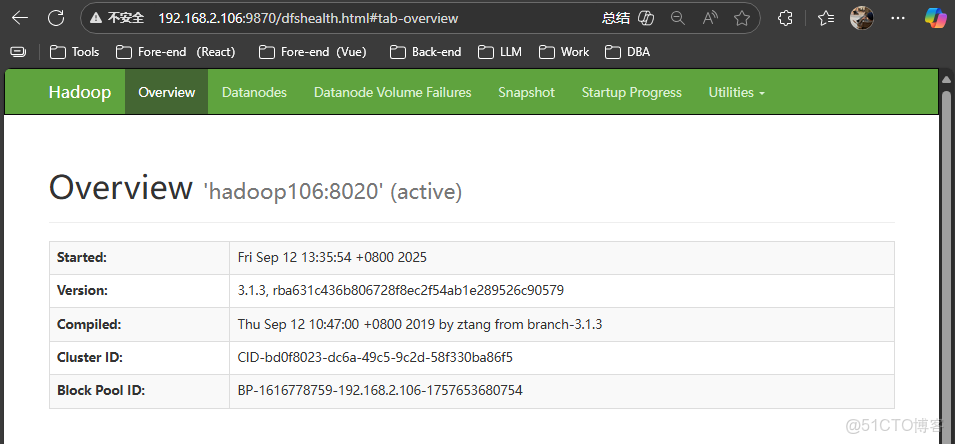View the Startup Progress tab
Image resolution: width=955 pixels, height=444 pixels.
632,93
